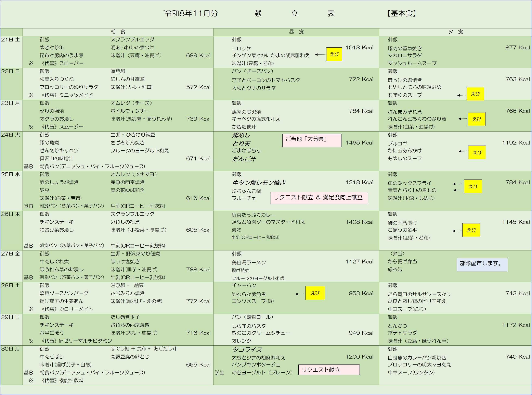Select プルコギ dinner item
This screenshot has height=395, width=532.
[398, 144]
